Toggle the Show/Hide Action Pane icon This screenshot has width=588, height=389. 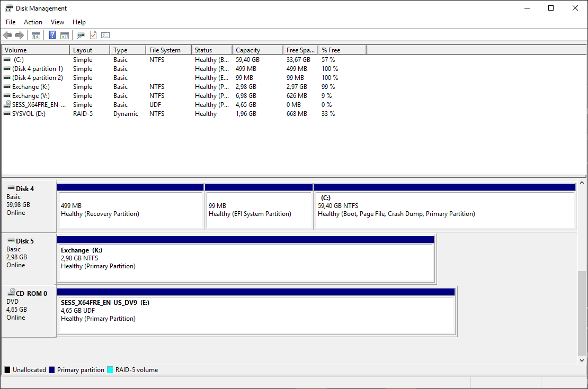pos(65,35)
